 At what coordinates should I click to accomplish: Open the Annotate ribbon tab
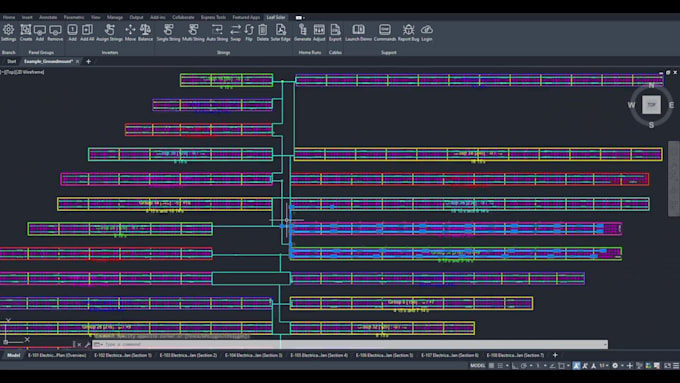pos(48,17)
